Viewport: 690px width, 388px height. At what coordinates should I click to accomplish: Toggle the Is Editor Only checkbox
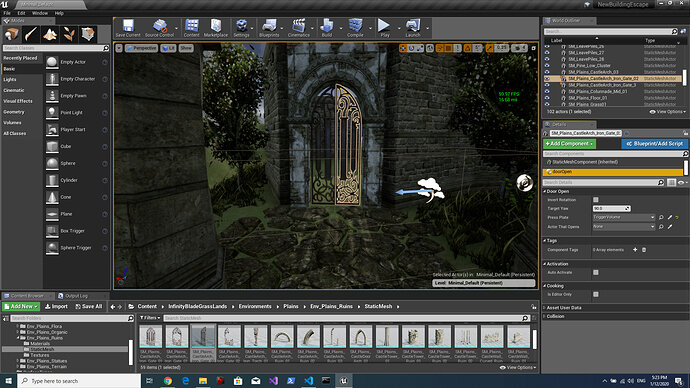(596, 294)
